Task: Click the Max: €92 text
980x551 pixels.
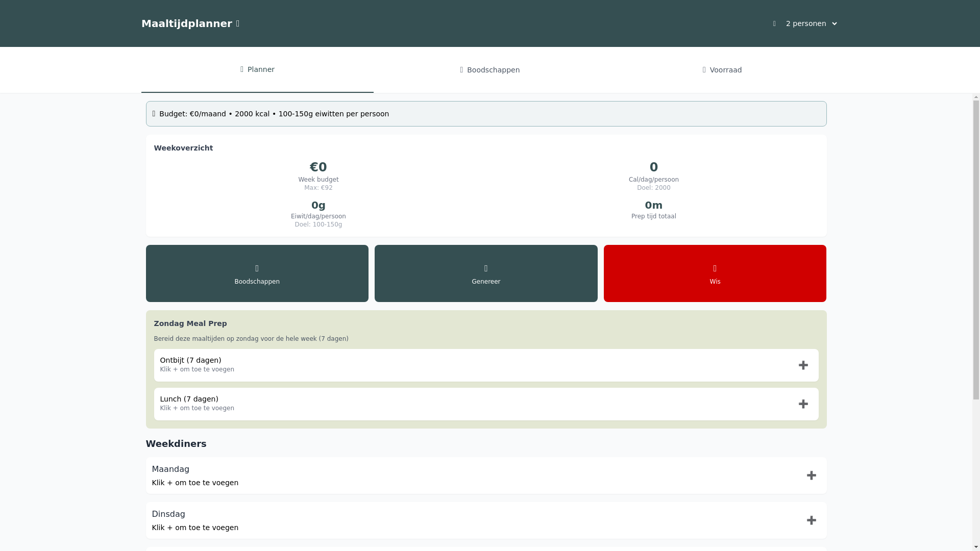Action: tap(318, 188)
